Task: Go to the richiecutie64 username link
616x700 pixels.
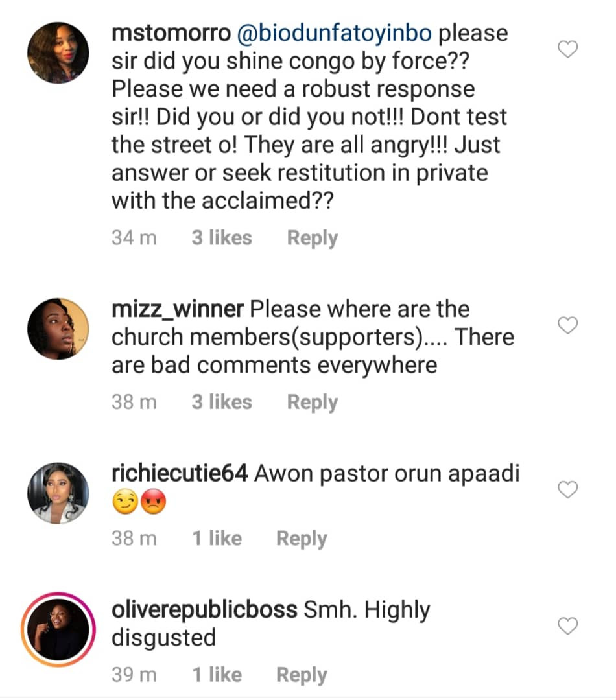Action: 180,474
